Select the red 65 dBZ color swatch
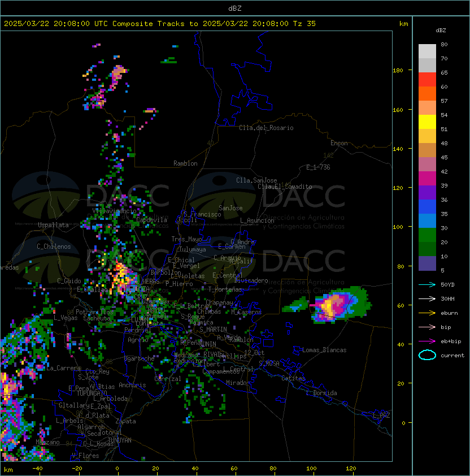Image resolution: width=470 pixels, height=476 pixels. 427,80
